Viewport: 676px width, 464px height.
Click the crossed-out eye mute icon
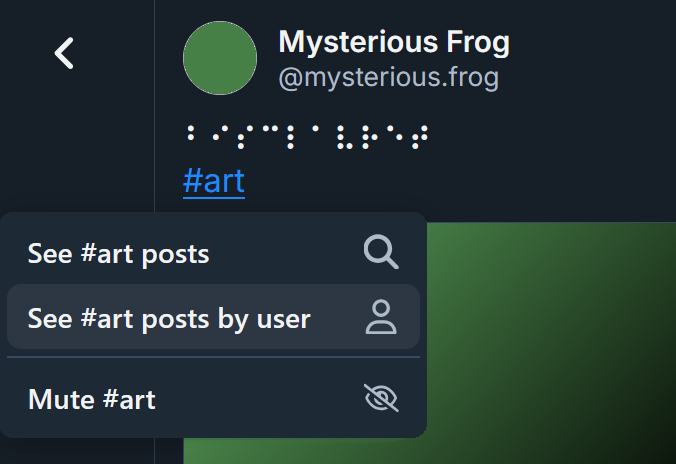(381, 398)
